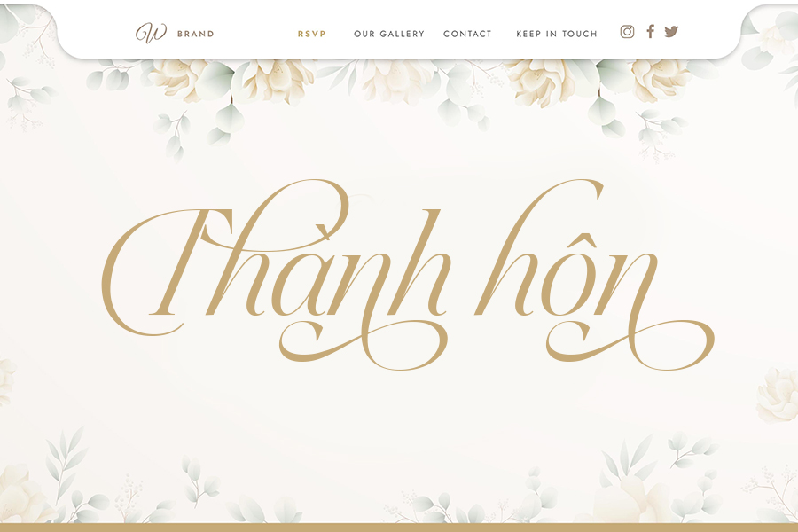Visit the Facebook page icon
The image size is (798, 532).
click(651, 32)
